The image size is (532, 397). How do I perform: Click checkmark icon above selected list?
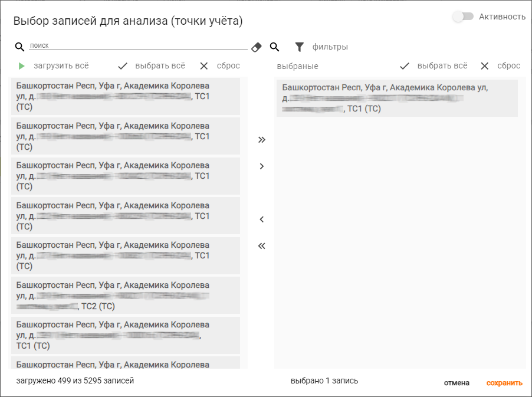(x=405, y=66)
